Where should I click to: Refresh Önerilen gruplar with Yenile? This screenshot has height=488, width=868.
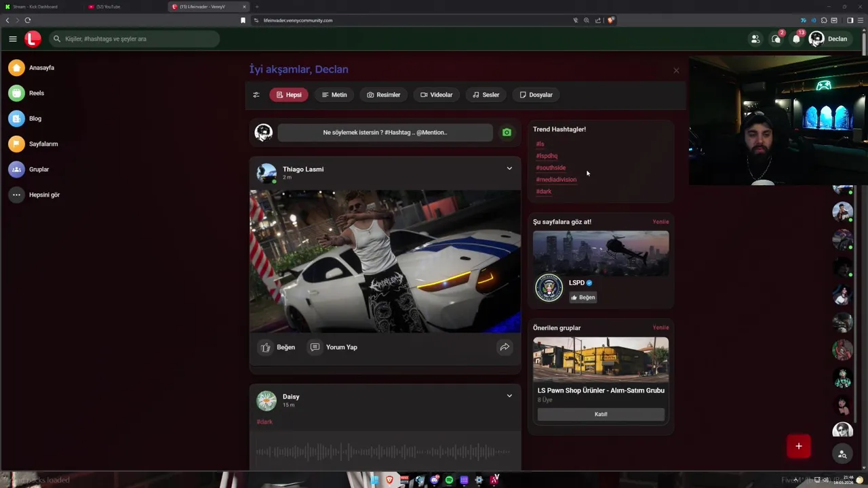(x=660, y=327)
